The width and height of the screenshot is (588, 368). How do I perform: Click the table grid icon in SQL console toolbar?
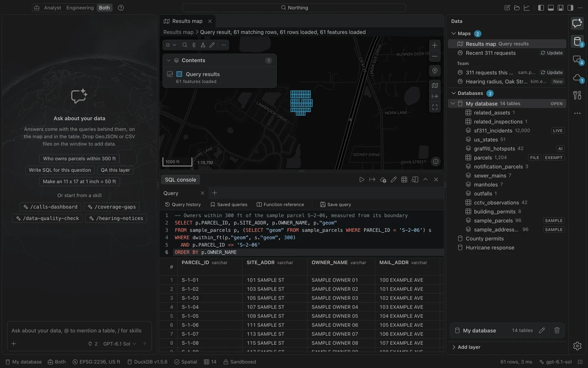click(x=404, y=180)
